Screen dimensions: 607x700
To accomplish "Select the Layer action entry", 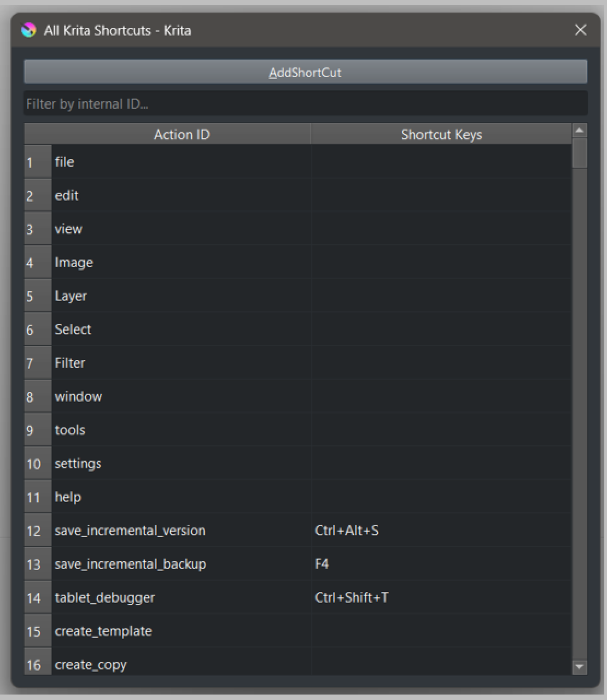I will pyautogui.click(x=71, y=296).
